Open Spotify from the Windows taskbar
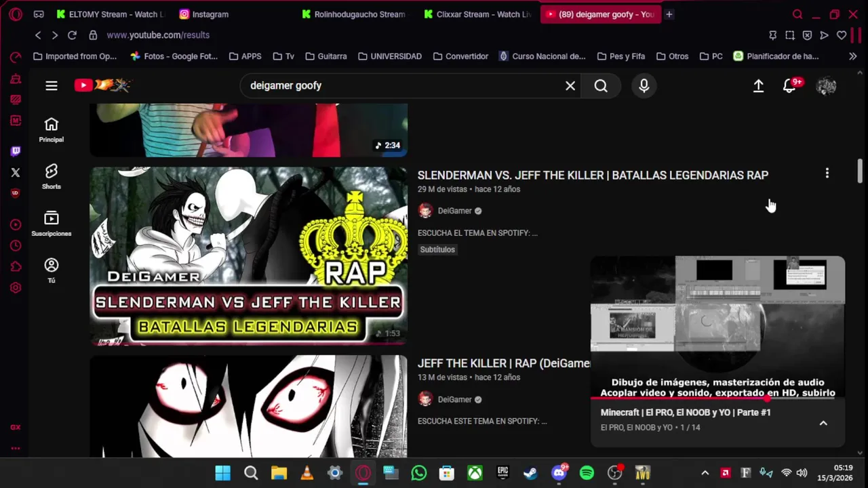This screenshot has height=488, width=868. 587,473
